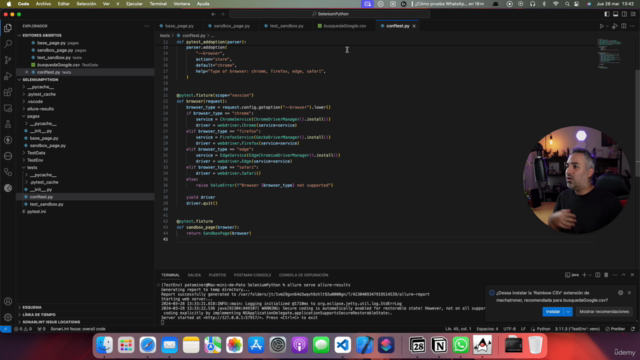Close the conftest.py tab
This screenshot has height=360, width=640.
[x=414, y=26]
